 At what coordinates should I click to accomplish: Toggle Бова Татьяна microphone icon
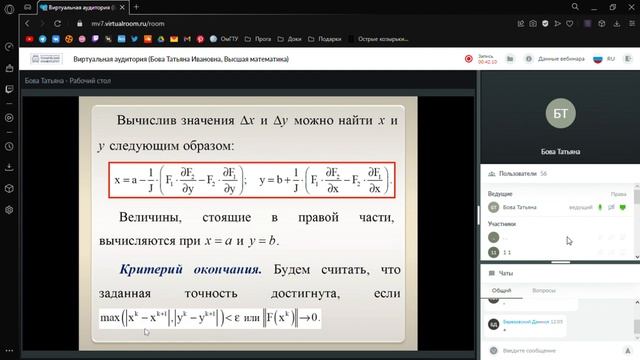click(600, 207)
